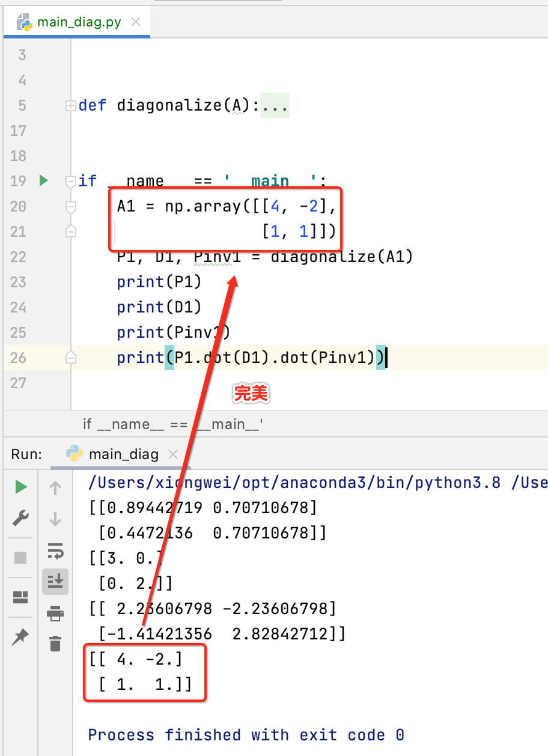Click line number 26 in the gutter
Viewport: 548px width, 756px height.
pos(19,358)
